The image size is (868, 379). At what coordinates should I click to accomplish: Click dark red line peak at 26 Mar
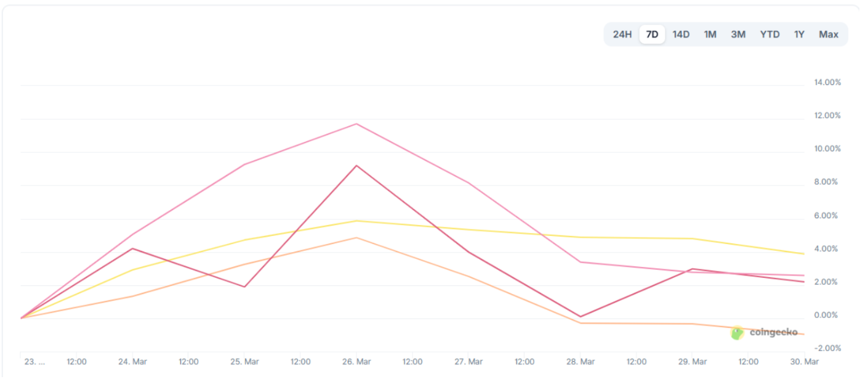point(356,166)
